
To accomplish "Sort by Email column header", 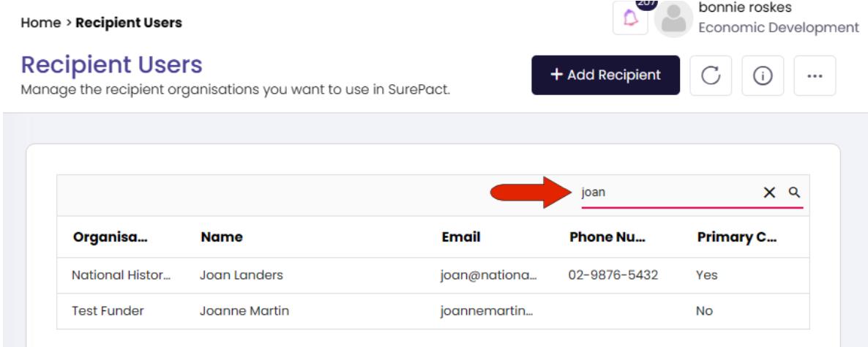I will coord(461,237).
